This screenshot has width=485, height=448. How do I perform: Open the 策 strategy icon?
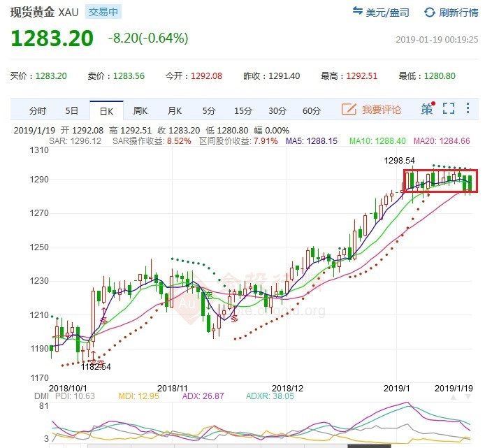427,109
